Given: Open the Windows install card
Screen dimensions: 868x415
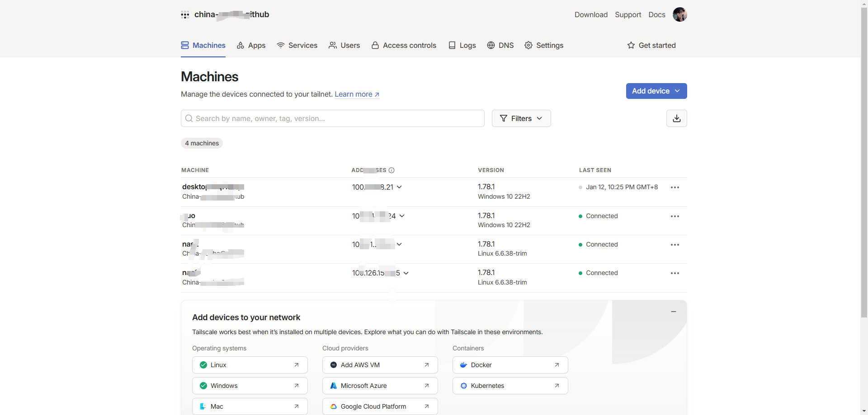Looking at the screenshot, I should tap(250, 386).
